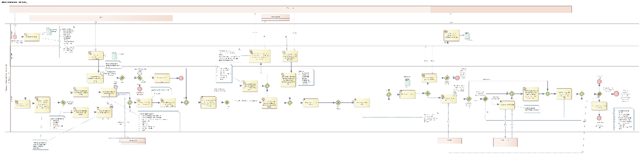
Task: Click the teal document icon at the far-right top-lane task
Action: click(467, 36)
